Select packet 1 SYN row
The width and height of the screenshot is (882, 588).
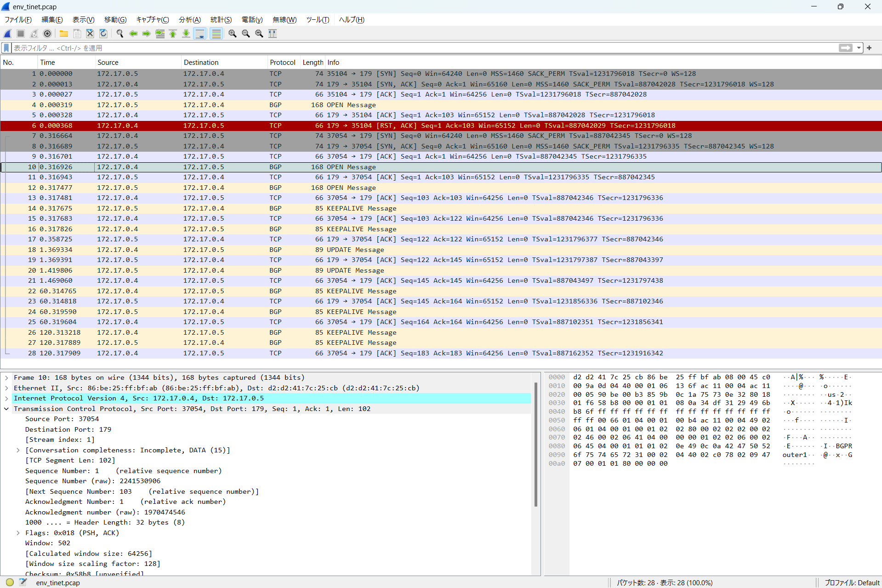coord(441,74)
